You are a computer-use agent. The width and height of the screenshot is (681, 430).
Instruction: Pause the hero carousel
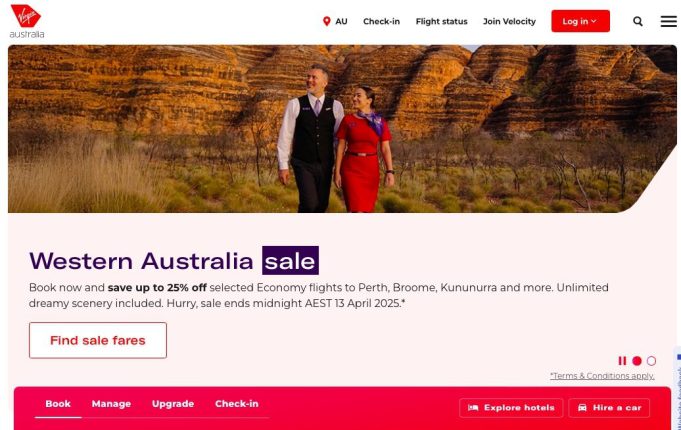[x=622, y=361]
